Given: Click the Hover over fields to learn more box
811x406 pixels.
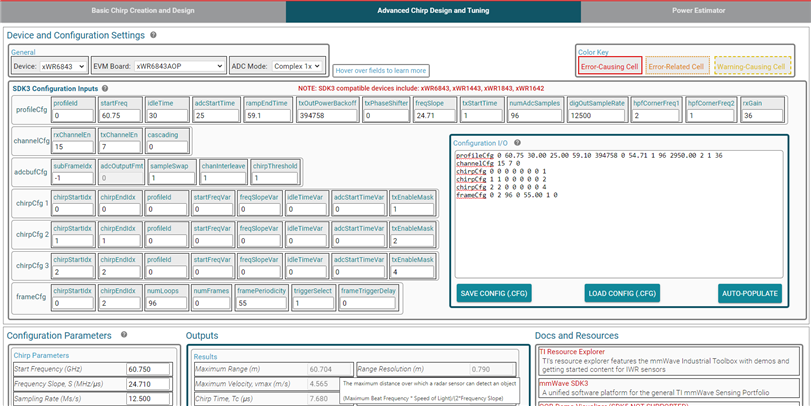Looking at the screenshot, I should point(381,70).
